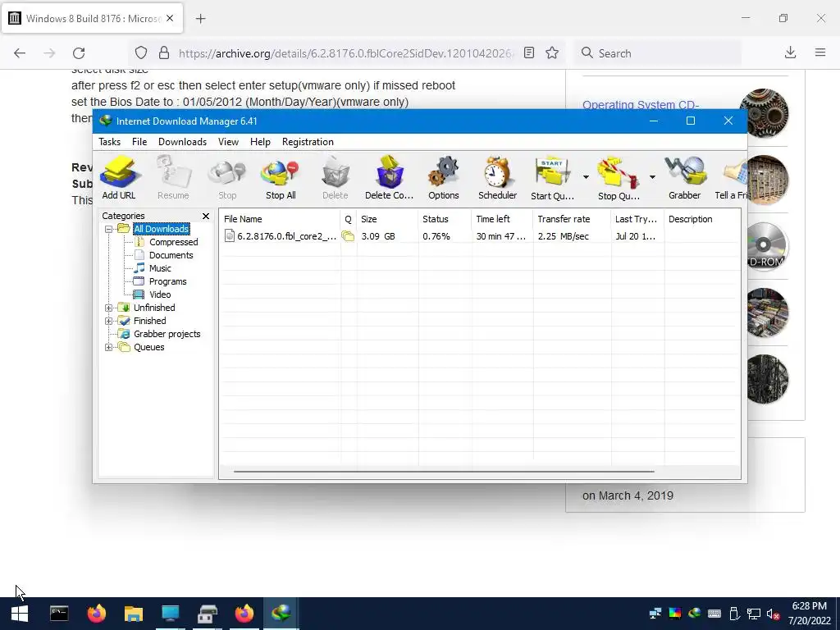
Task: Click the Firefox Search box
Action: (659, 53)
